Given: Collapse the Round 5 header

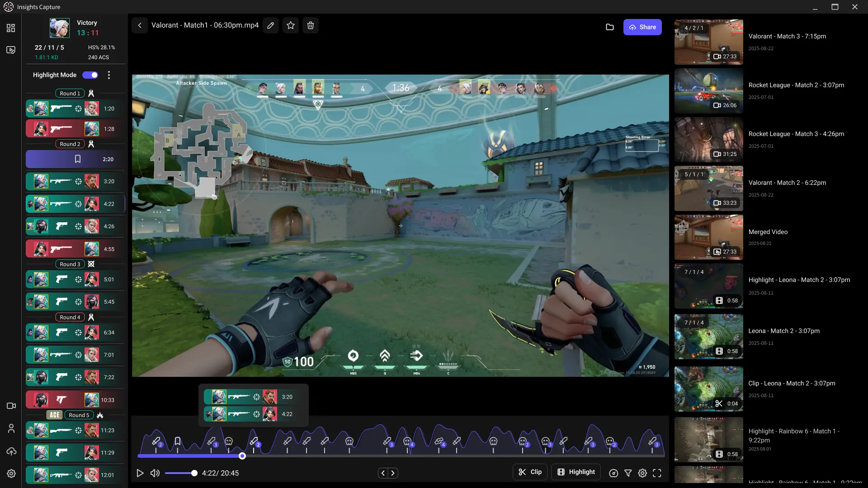Looking at the screenshot, I should coord(79,415).
